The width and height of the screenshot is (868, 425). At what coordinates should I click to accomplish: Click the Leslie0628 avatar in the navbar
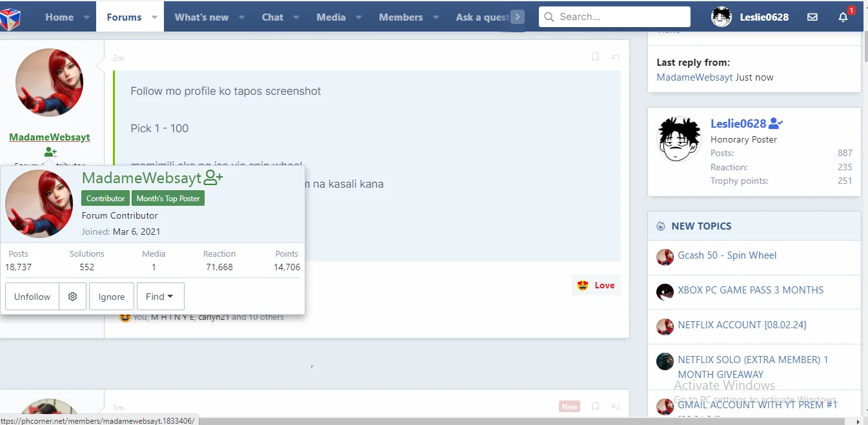pos(722,17)
